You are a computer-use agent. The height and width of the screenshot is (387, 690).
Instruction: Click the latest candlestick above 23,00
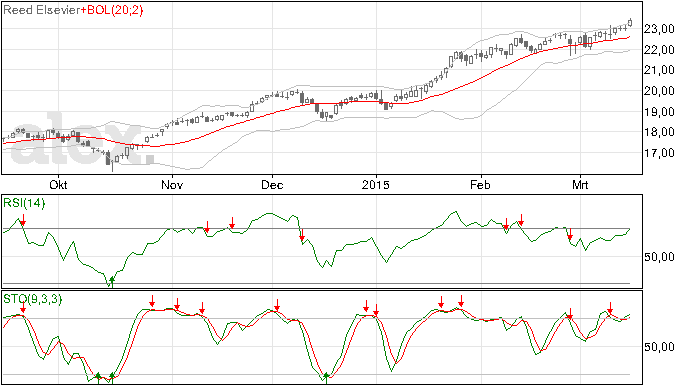(630, 22)
